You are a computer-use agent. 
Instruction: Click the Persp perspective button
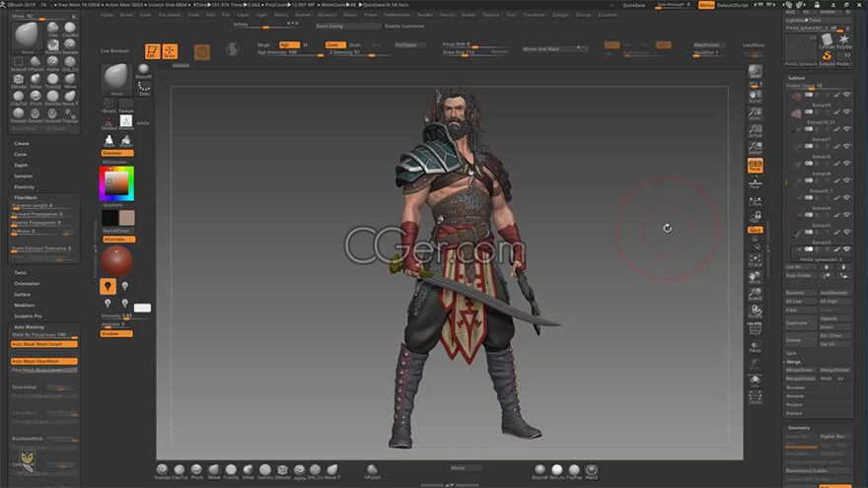tap(756, 165)
